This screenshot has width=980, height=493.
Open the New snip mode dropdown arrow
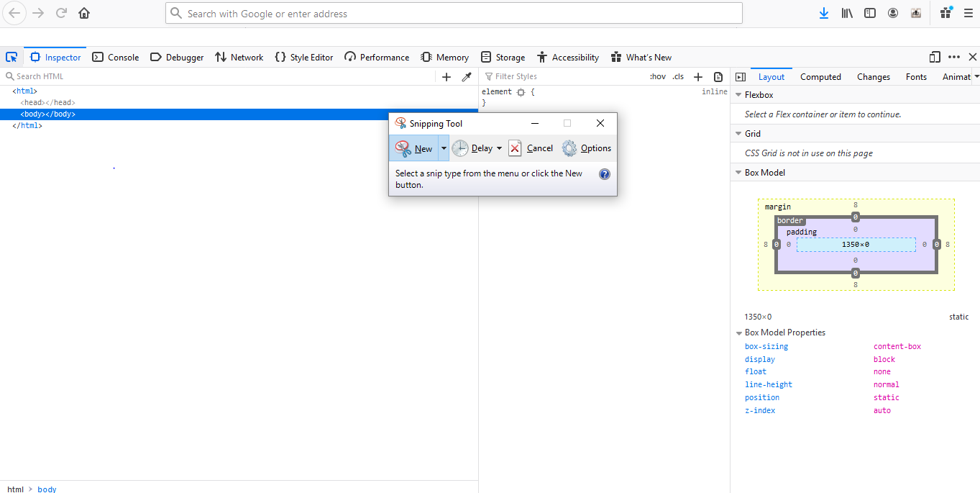coord(444,148)
